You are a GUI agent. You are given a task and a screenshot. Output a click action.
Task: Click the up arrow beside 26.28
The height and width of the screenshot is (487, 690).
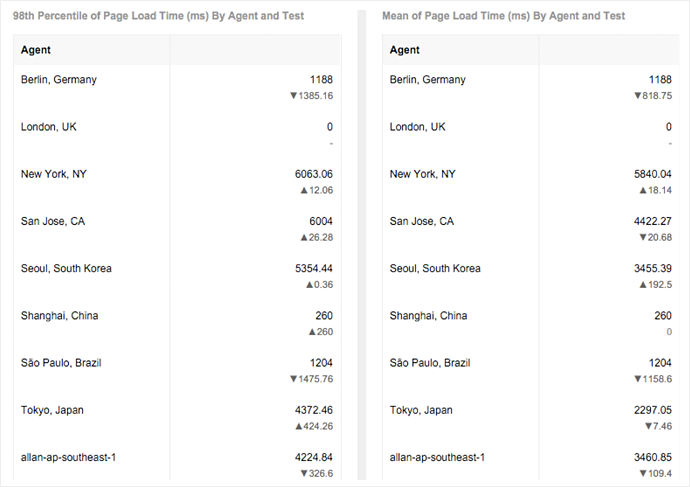pyautogui.click(x=304, y=237)
